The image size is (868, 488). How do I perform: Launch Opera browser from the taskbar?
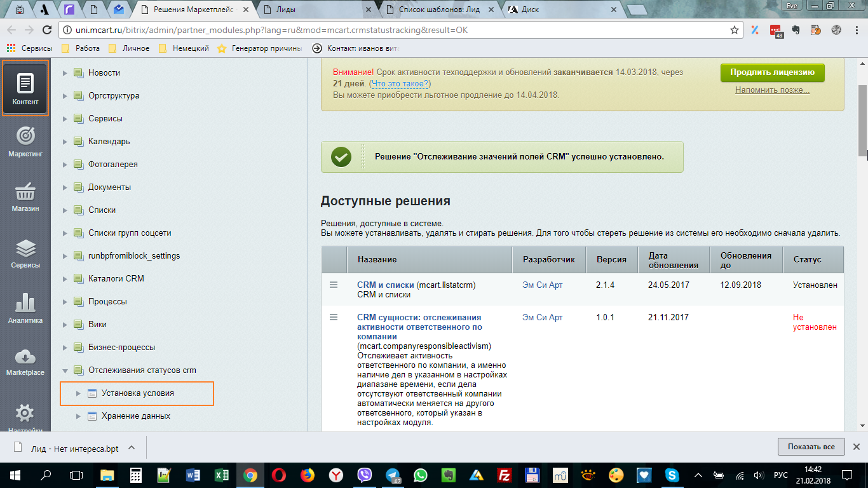click(x=278, y=475)
